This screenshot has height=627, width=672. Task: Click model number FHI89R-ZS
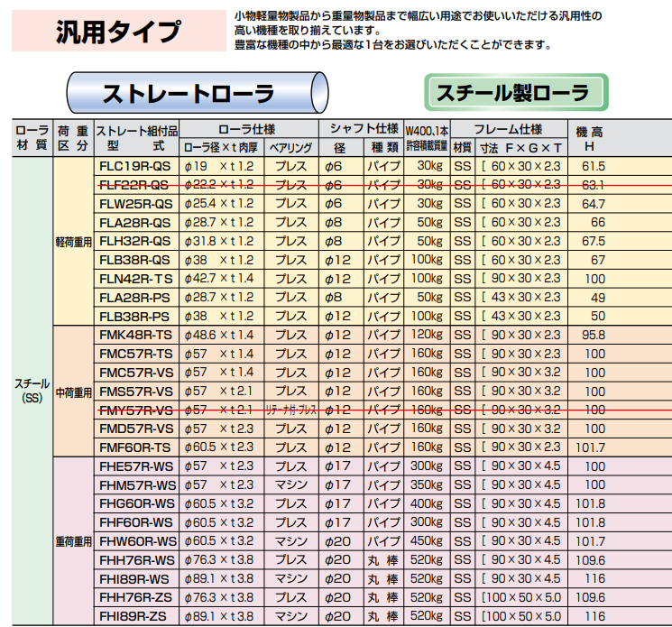(x=133, y=616)
